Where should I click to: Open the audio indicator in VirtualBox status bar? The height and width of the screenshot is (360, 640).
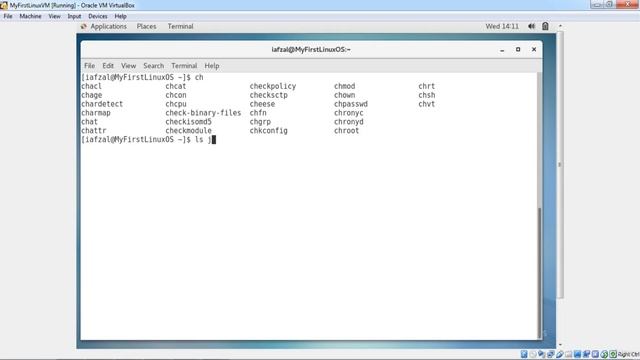[542, 354]
